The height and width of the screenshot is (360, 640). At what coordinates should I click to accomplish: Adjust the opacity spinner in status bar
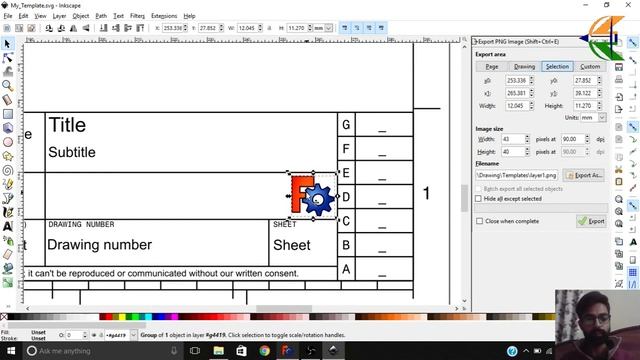click(84, 335)
